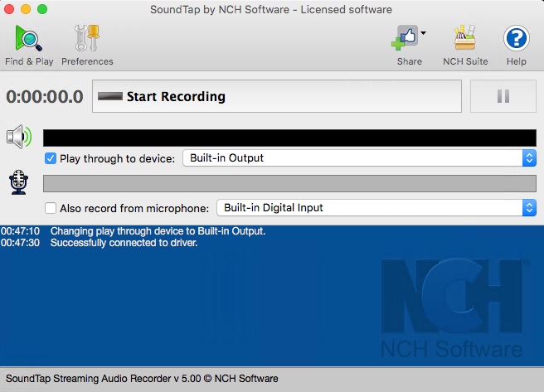Open the Preferences toolbar icon
Viewport: 544px width, 392px height.
pos(87,45)
